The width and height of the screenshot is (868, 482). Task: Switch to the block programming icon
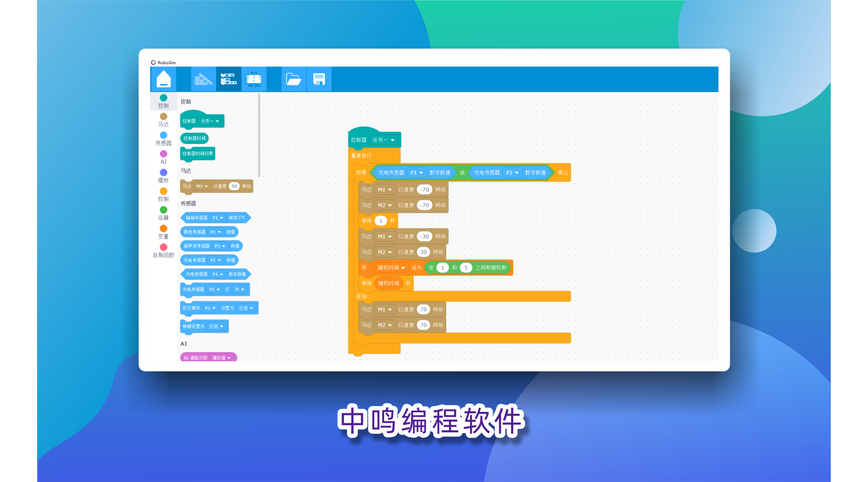[x=229, y=80]
